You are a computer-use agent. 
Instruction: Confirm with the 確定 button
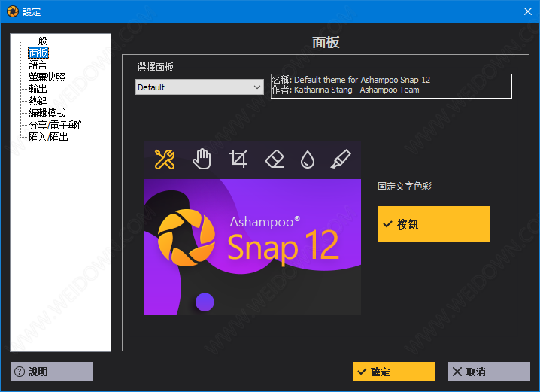point(393,372)
